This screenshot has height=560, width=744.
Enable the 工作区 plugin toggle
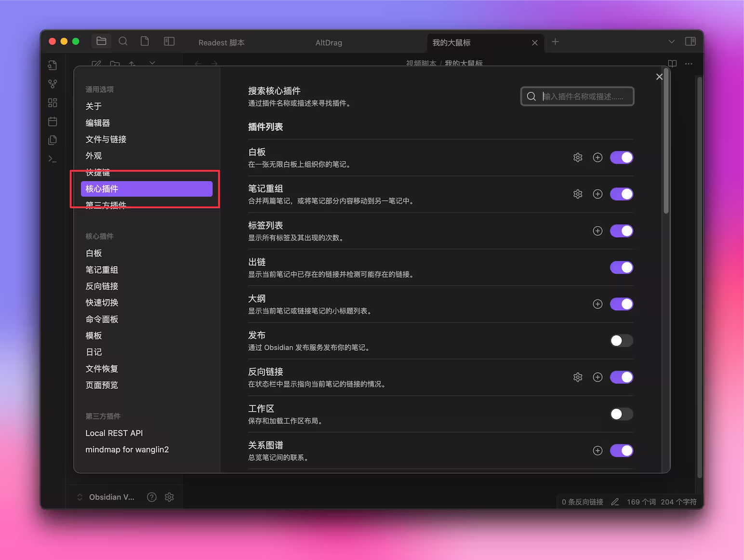(x=622, y=414)
